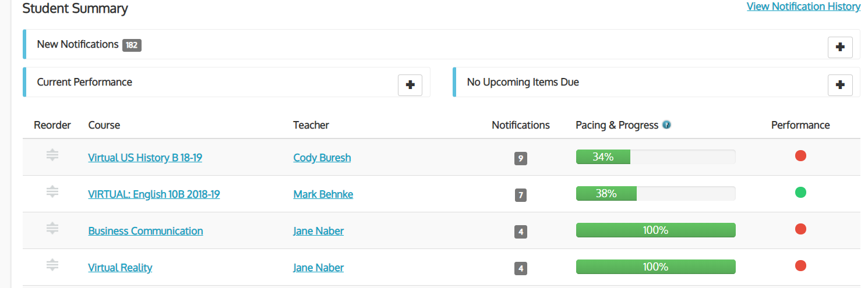The height and width of the screenshot is (288, 868).
Task: Open the Virtual Reality course link
Action: [x=120, y=267]
